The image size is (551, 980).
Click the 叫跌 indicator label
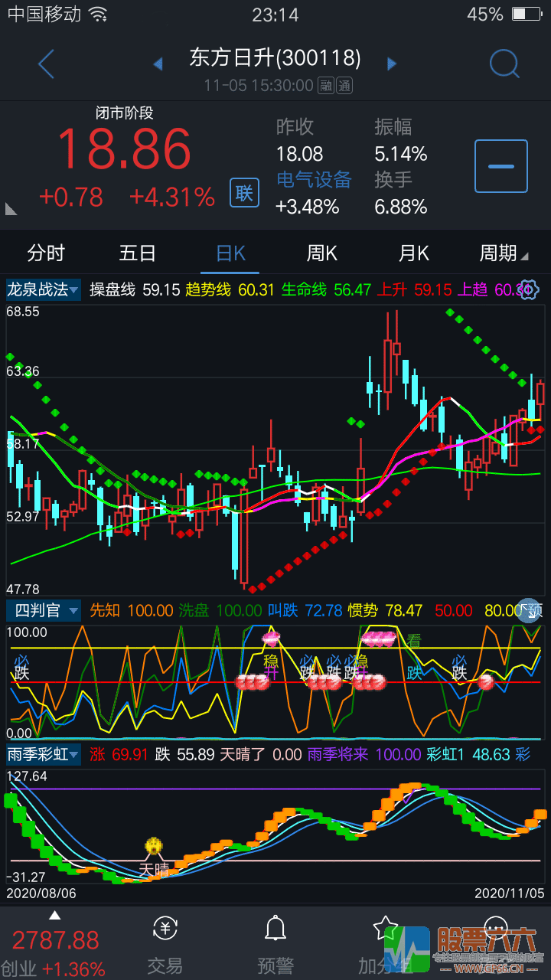click(x=283, y=610)
